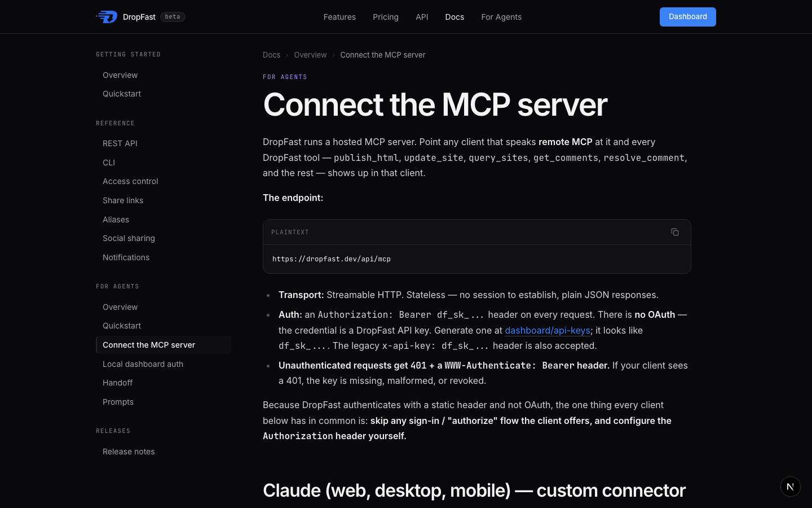Open the Aliases page
The height and width of the screenshot is (508, 812).
click(x=164, y=220)
